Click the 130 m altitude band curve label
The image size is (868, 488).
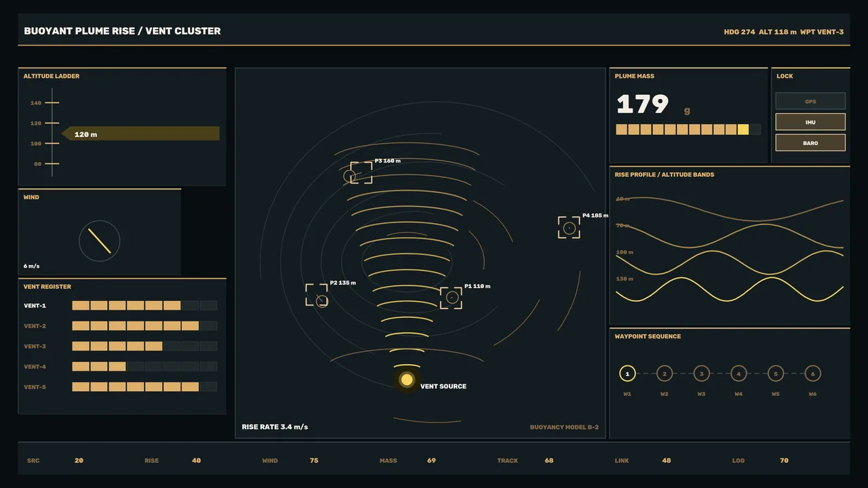(x=625, y=279)
